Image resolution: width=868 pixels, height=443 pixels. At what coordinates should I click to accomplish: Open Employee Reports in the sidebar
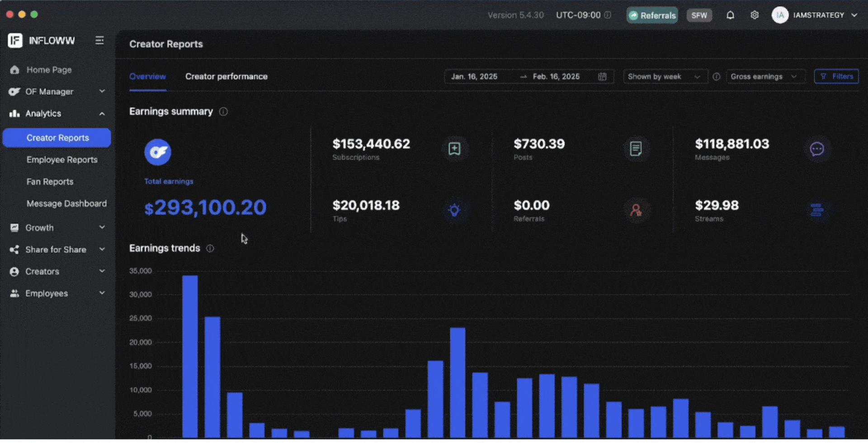[x=62, y=160]
